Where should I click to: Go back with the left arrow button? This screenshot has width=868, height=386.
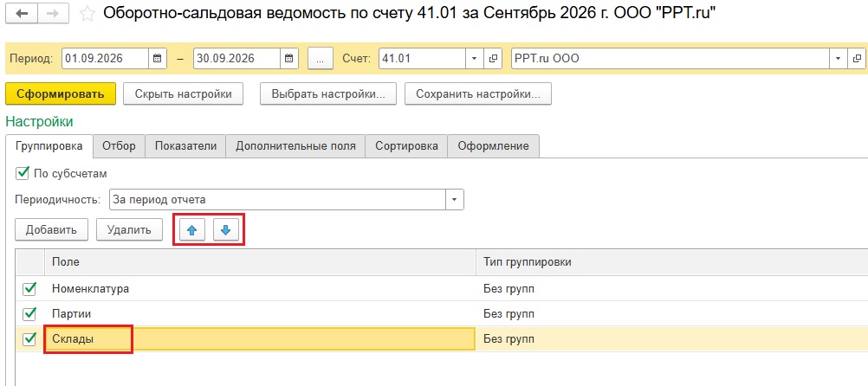(x=23, y=15)
